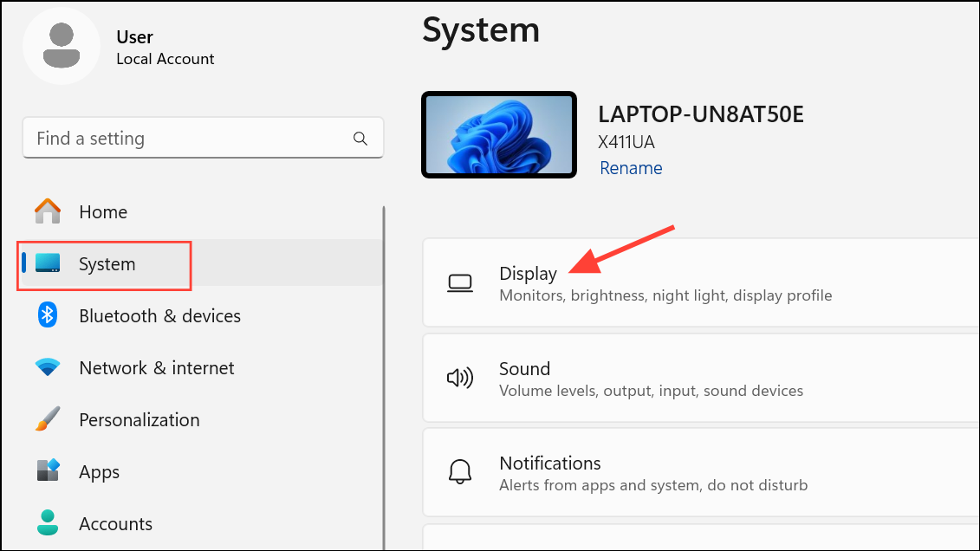Select the System label in sidebar
This screenshot has width=980, height=551.
pyautogui.click(x=107, y=263)
